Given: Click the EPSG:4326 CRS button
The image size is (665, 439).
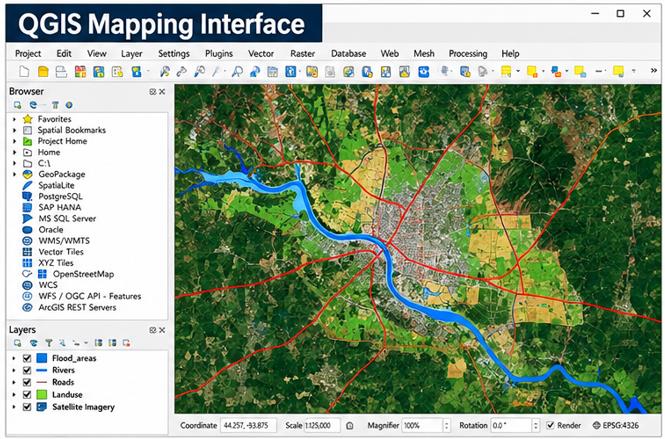Looking at the screenshot, I should pos(615,425).
